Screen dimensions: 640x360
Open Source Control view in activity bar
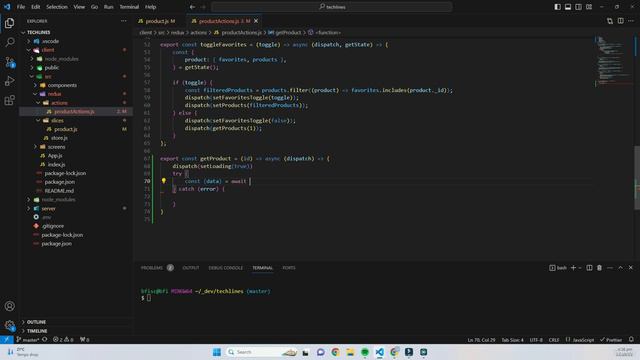tap(9, 62)
